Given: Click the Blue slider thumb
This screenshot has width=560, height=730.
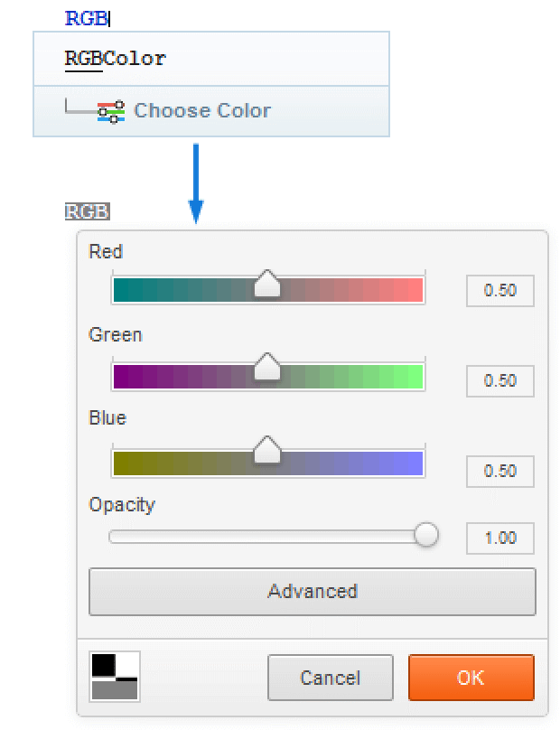Looking at the screenshot, I should tap(267, 450).
